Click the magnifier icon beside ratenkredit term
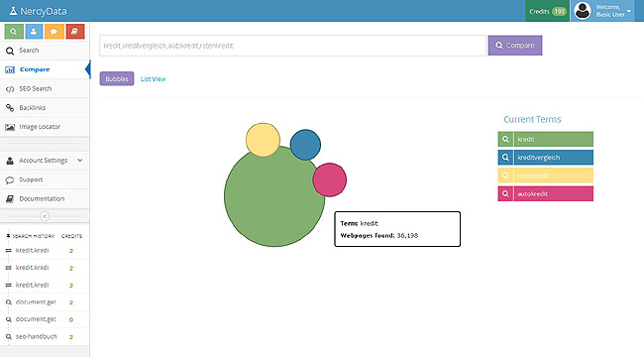 (505, 176)
